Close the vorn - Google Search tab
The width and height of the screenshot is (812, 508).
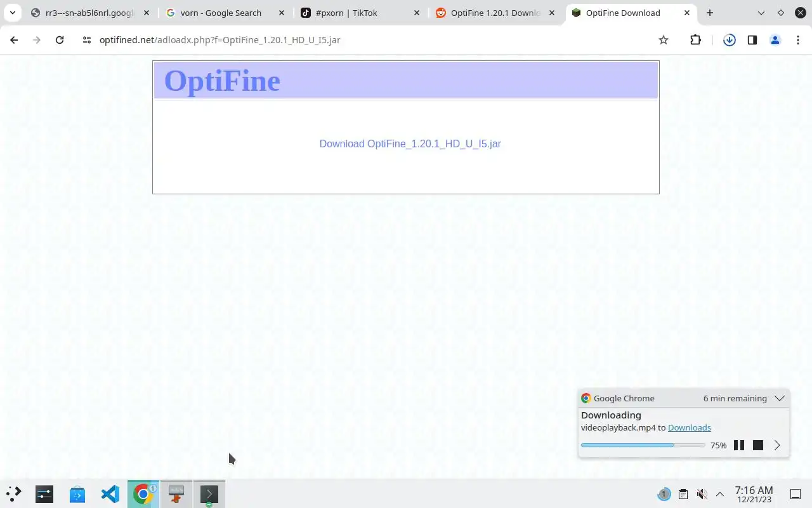click(282, 13)
